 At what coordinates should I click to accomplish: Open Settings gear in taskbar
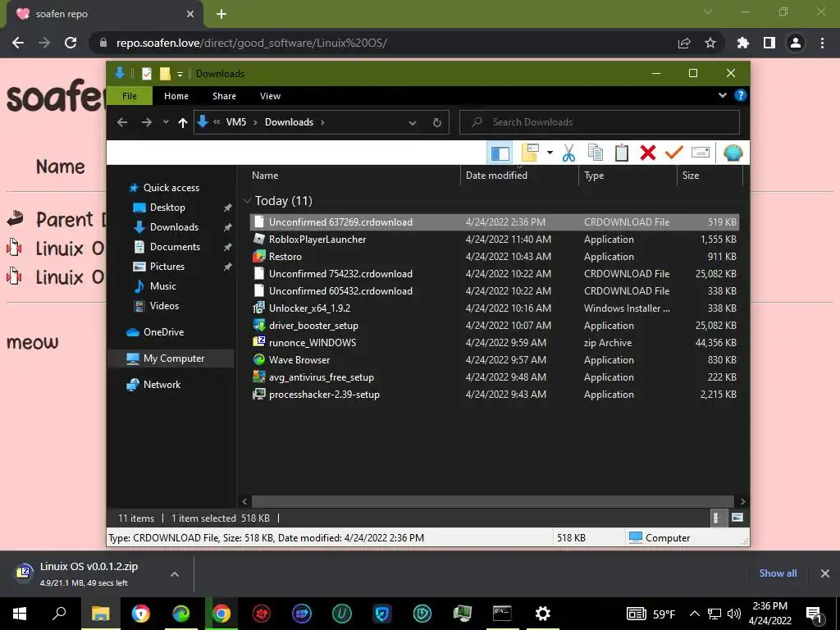point(542,614)
